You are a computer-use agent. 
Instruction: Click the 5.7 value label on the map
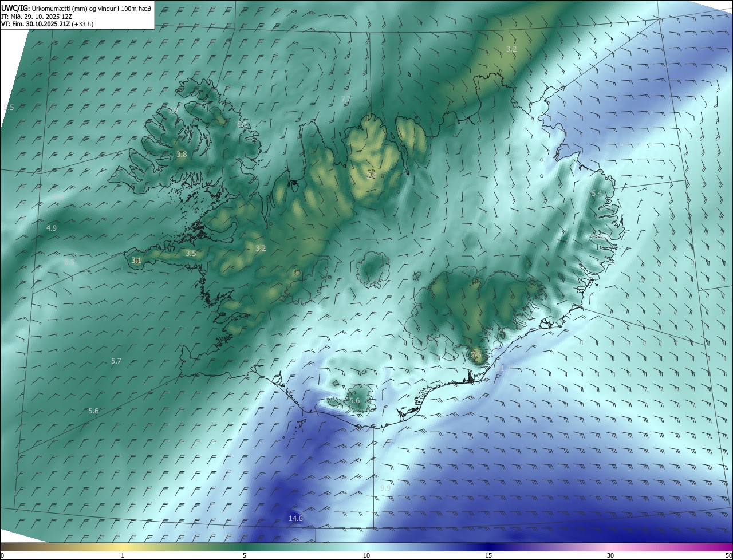coord(116,361)
